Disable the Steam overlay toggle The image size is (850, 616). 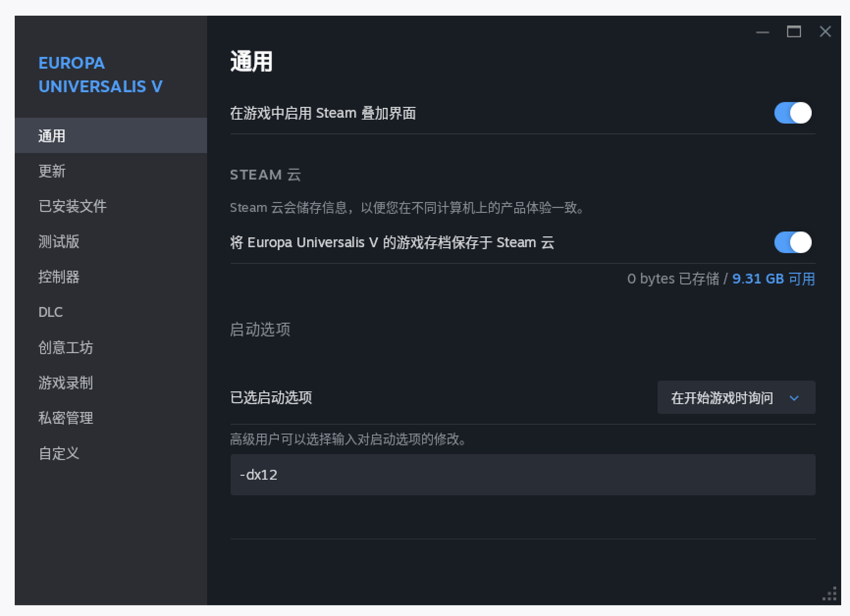click(792, 113)
